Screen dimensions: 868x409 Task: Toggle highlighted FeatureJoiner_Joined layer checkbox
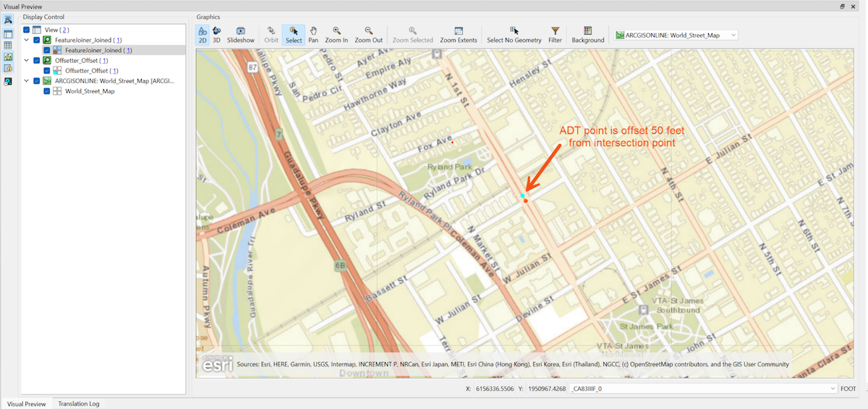(47, 51)
